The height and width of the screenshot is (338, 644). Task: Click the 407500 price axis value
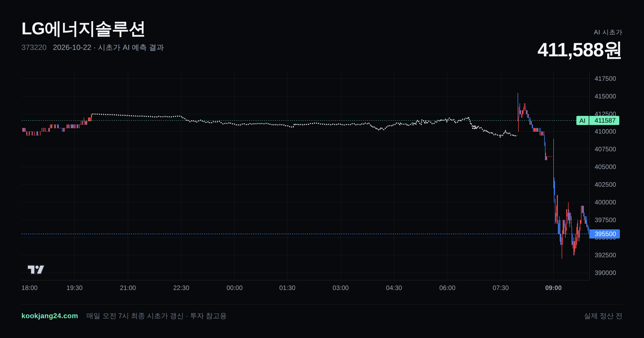coord(605,149)
